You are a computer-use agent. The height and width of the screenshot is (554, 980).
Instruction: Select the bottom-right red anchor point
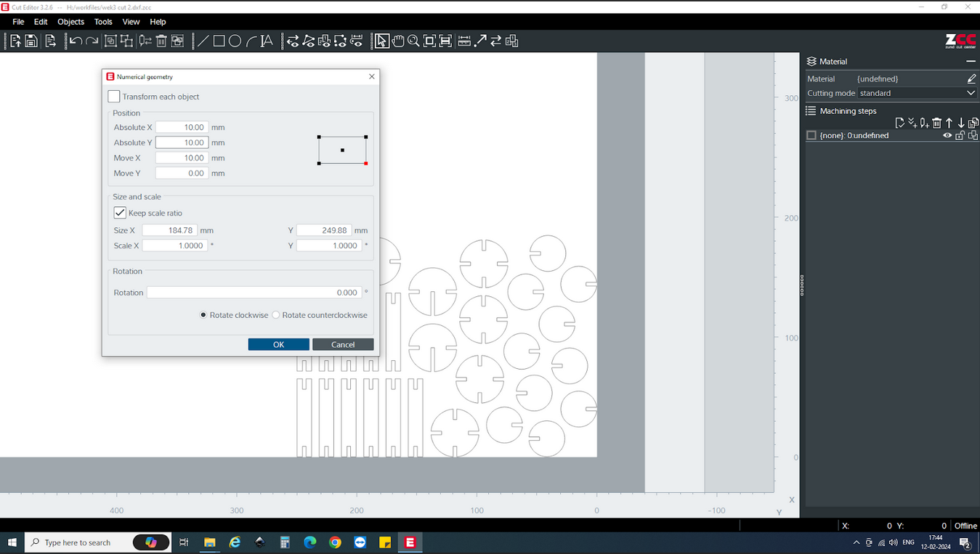click(x=366, y=163)
